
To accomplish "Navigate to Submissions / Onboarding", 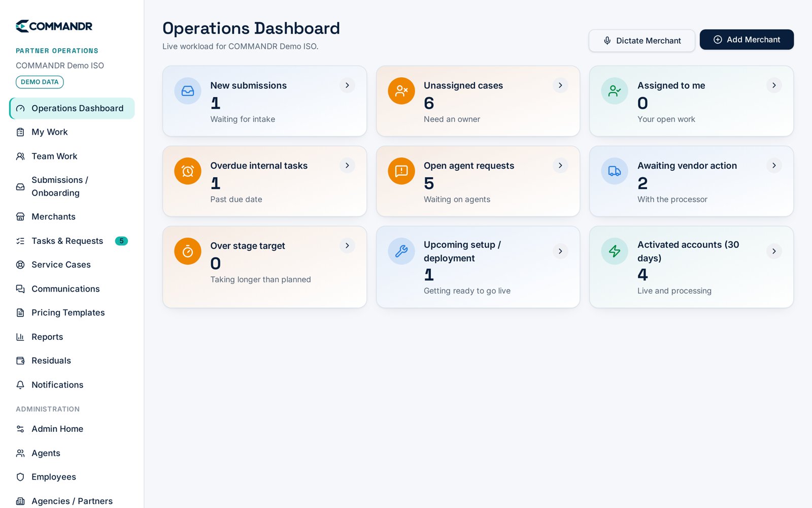I will pos(72,186).
